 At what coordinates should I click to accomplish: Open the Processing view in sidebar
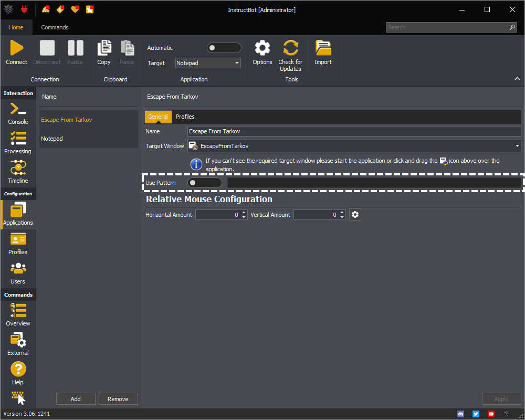18,143
